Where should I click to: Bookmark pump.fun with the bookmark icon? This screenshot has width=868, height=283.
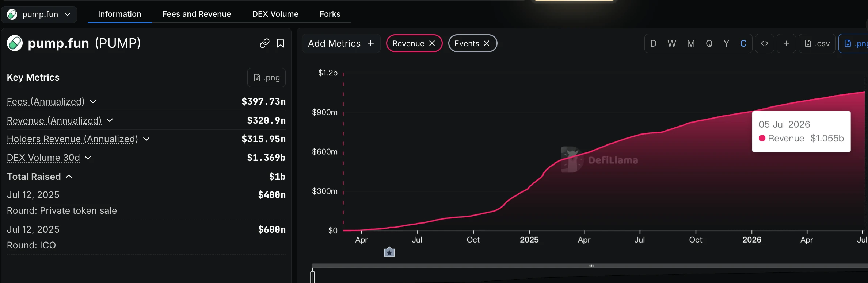pyautogui.click(x=280, y=43)
